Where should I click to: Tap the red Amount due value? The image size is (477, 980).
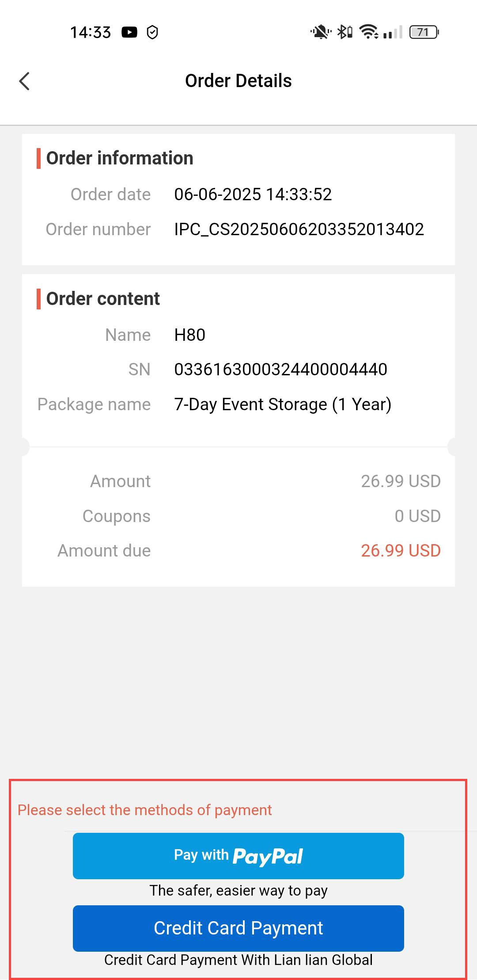pos(401,551)
